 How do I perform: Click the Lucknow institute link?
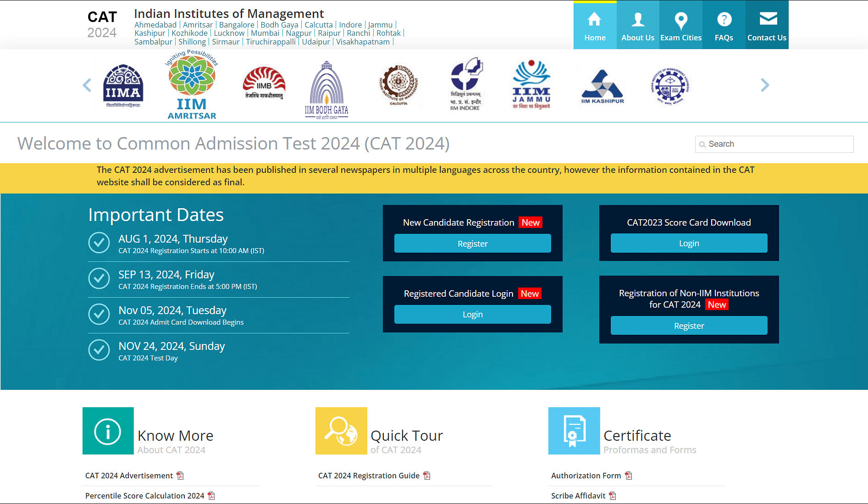click(229, 33)
